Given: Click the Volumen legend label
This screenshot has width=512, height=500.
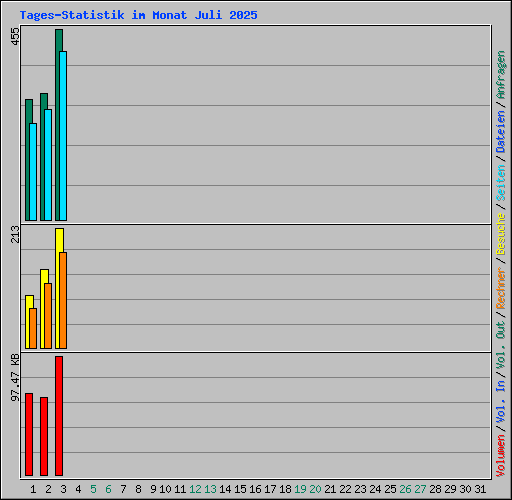Looking at the screenshot, I should [500, 455].
